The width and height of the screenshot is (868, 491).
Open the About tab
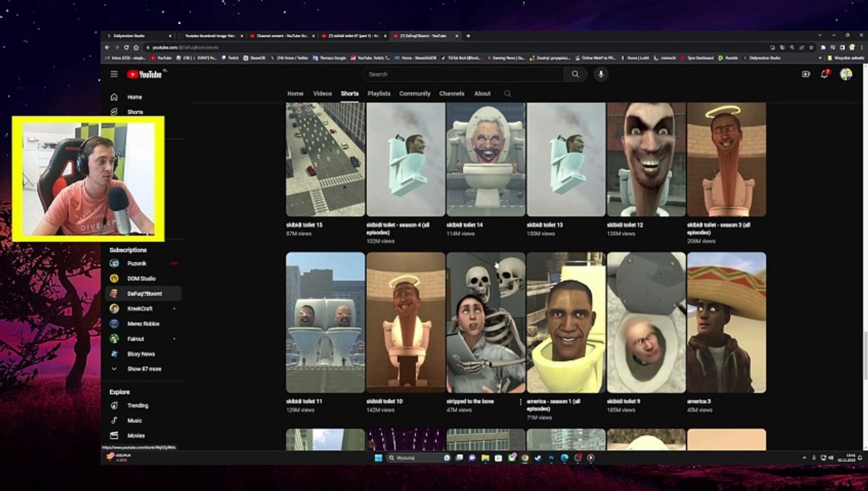tap(482, 93)
